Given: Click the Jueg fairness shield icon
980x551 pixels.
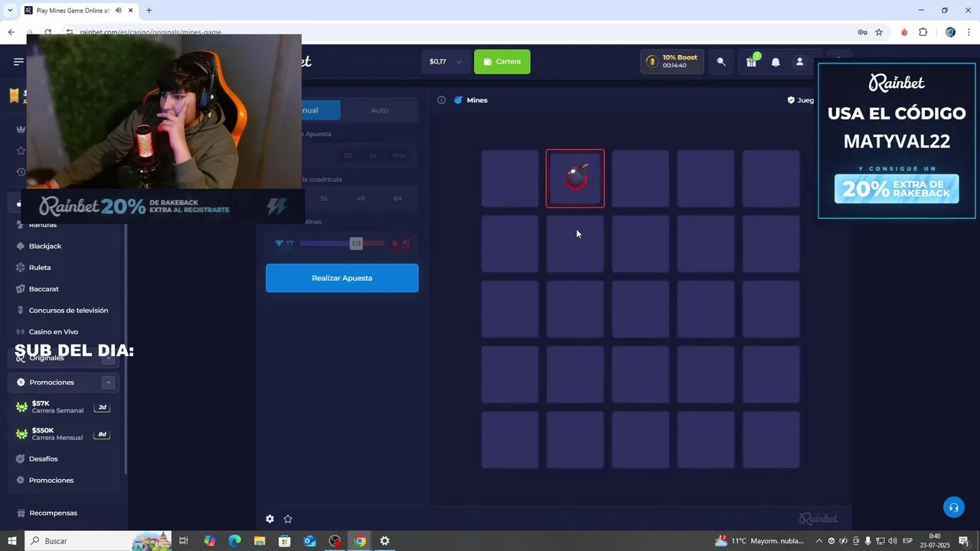Looking at the screenshot, I should [x=791, y=100].
